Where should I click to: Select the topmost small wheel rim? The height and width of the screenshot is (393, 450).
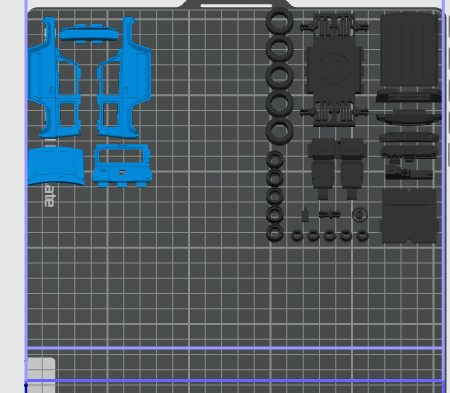click(x=275, y=160)
